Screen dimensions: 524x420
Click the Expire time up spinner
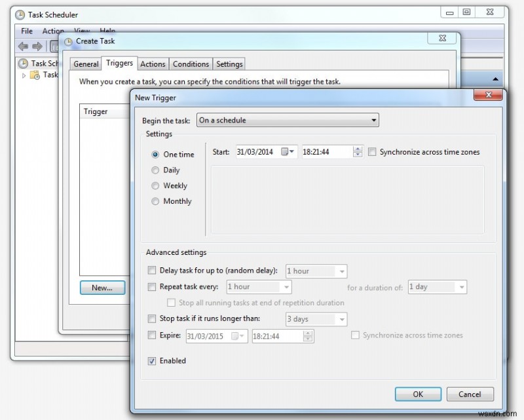point(308,334)
